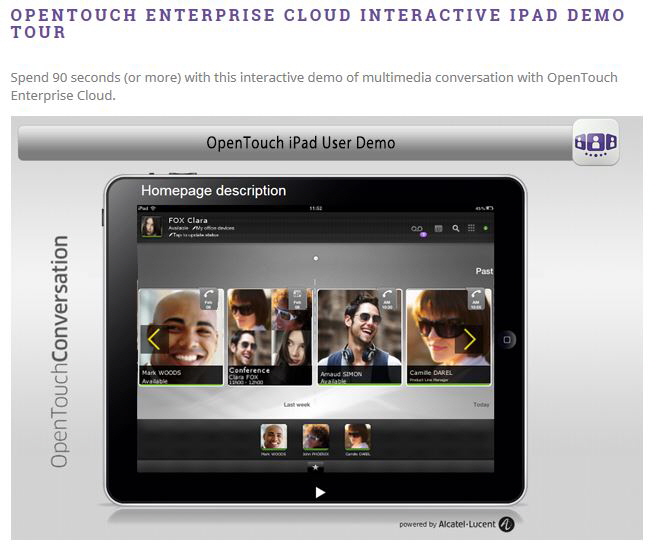The image size is (656, 549).
Task: Open the Conference Clara FOX card
Action: pos(270,337)
